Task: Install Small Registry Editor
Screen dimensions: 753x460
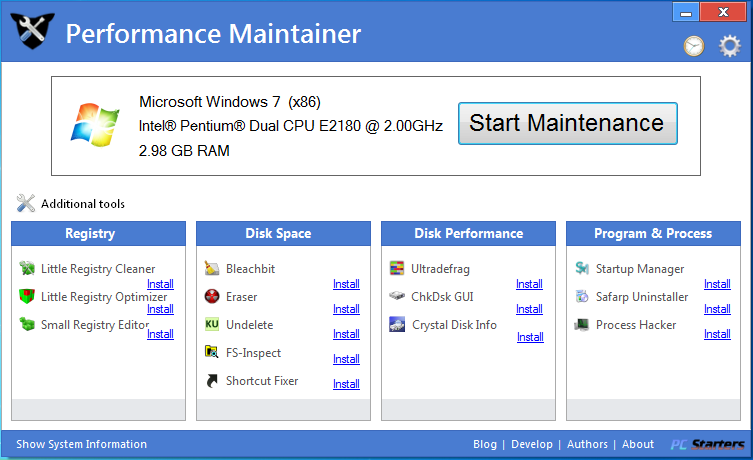Action: click(160, 334)
